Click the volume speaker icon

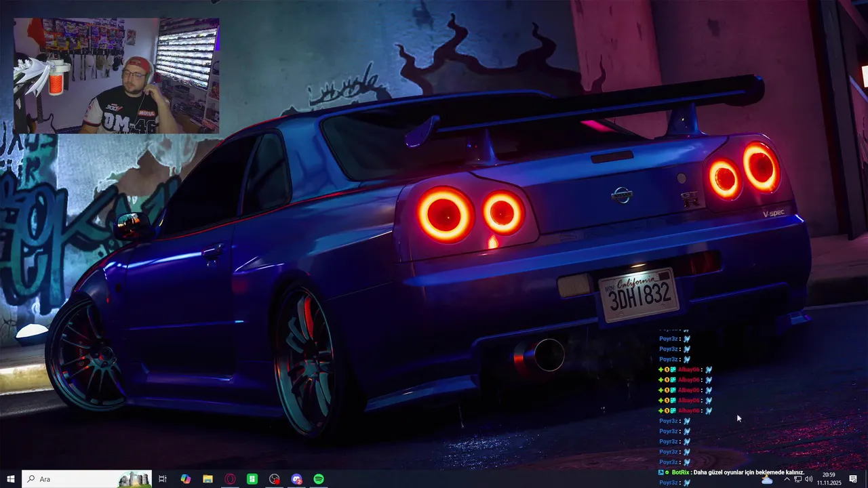(x=808, y=479)
